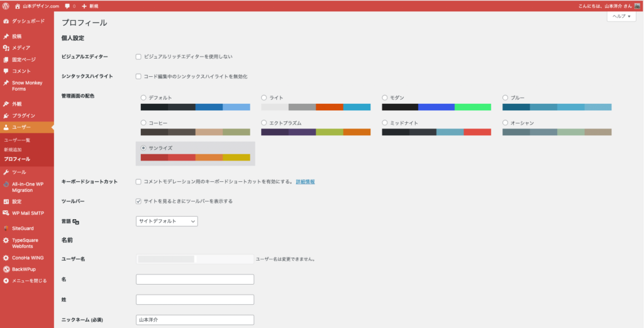Expand the ヘルプ tab dropdown

point(621,16)
